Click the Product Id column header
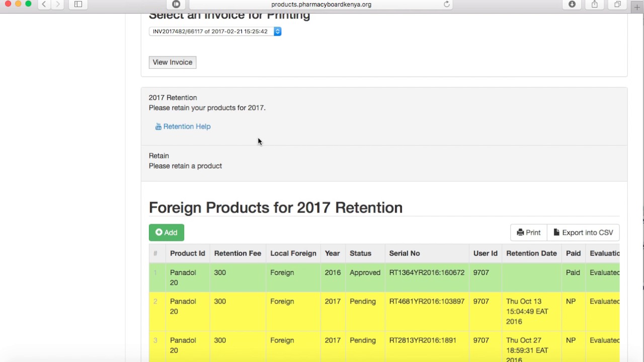Image resolution: width=644 pixels, height=362 pixels. point(188,253)
